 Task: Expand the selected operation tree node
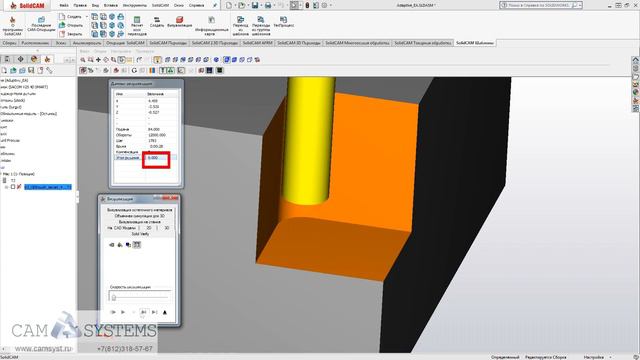pyautogui.click(x=6, y=187)
